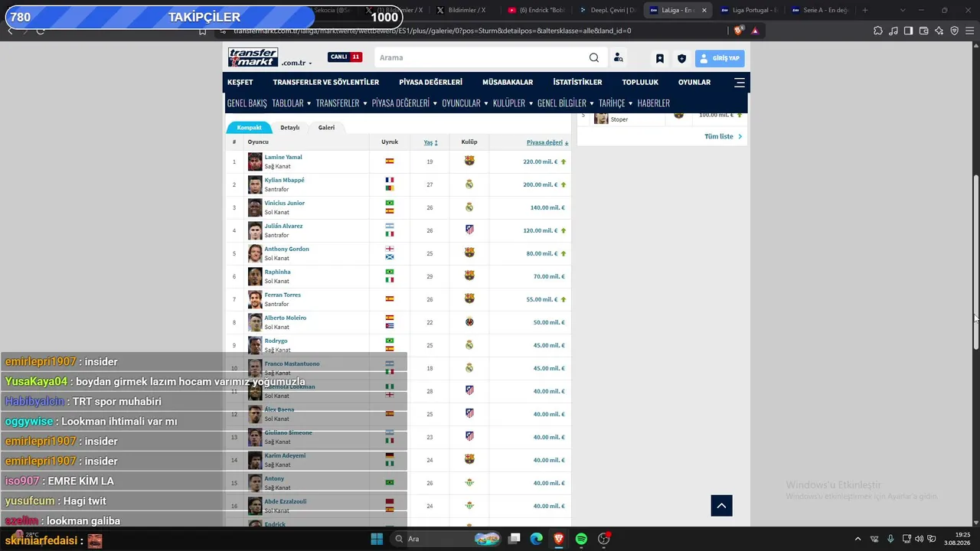Open Microsoft Edge from the taskbar
The height and width of the screenshot is (551, 980).
coord(537,539)
